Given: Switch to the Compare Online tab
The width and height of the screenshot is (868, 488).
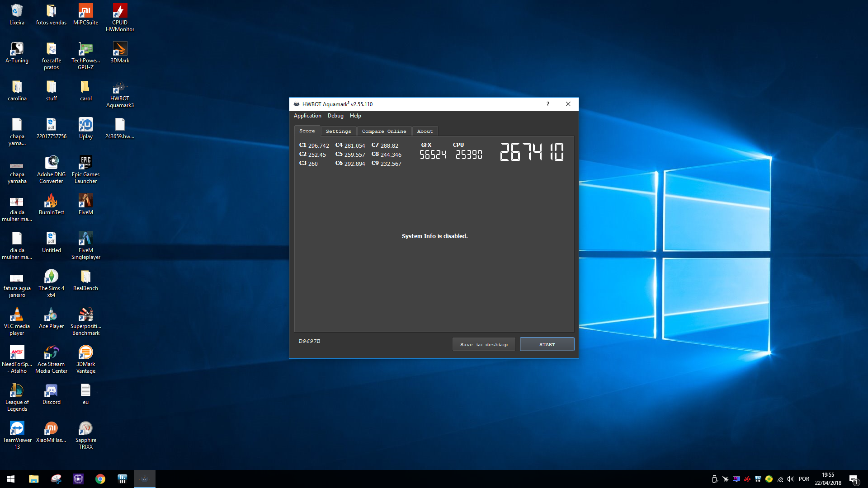Looking at the screenshot, I should pos(384,131).
